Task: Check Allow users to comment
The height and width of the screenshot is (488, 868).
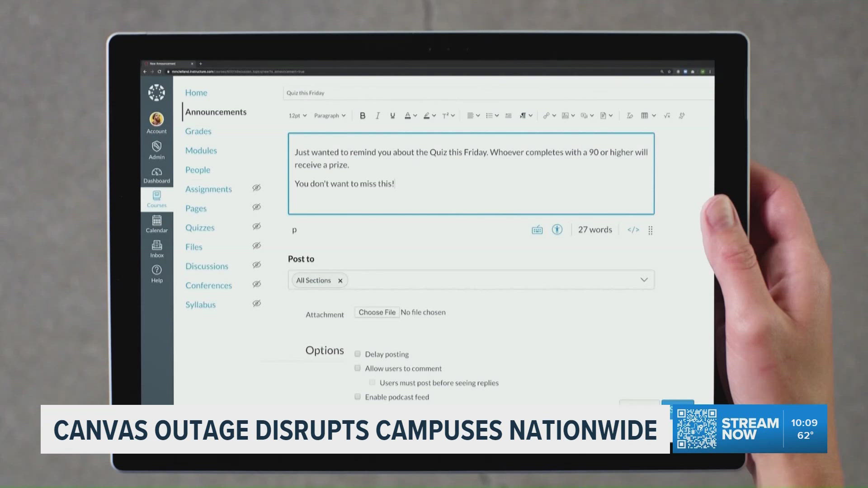Action: tap(358, 368)
